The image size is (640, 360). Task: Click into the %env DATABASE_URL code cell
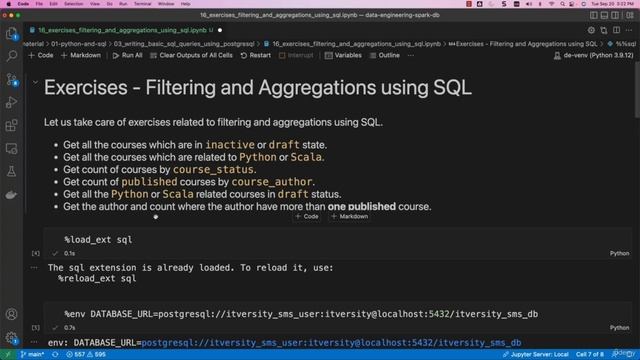coord(338,314)
